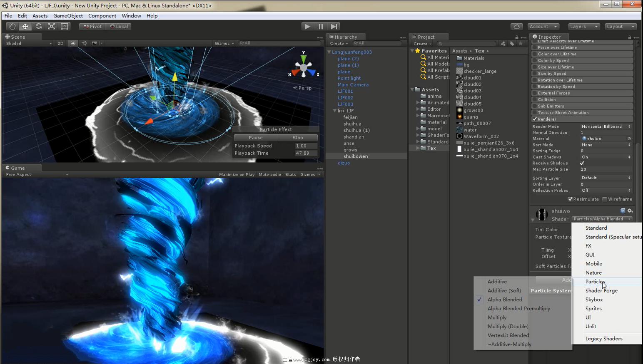Open scene effects image icon
Screen dimensions: 643x364
point(95,43)
